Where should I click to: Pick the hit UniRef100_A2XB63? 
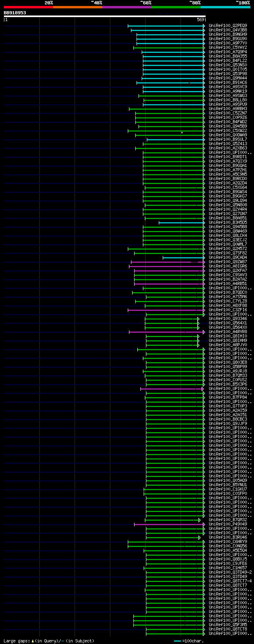pyautogui.click(x=228, y=148)
